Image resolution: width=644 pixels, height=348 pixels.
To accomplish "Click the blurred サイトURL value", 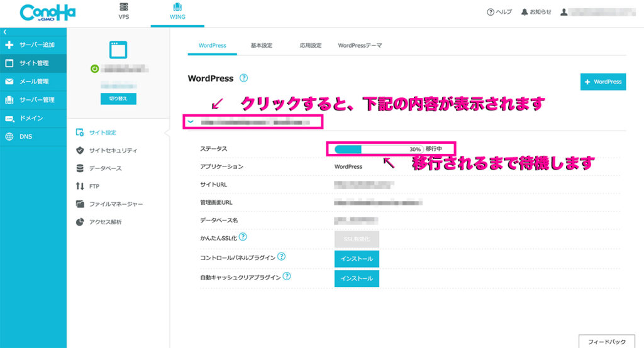I will 364,185.
